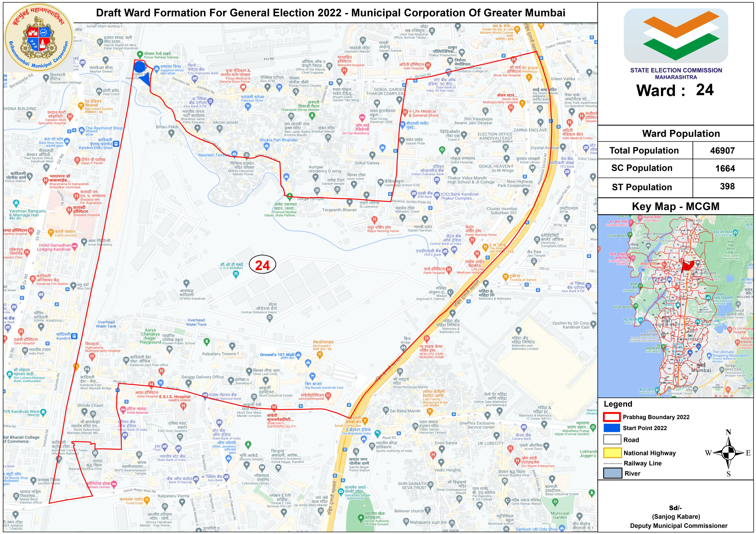This screenshot has width=756, height=534.
Task: Click the blue start point circle marker
Action: click(140, 67)
